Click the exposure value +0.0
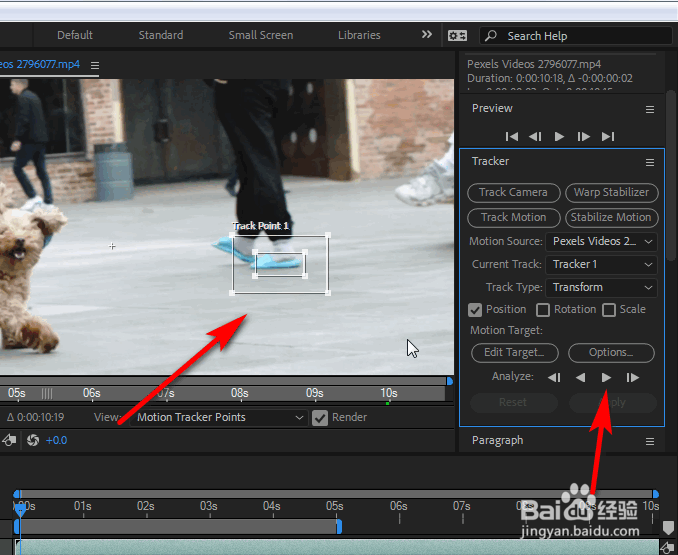The height and width of the screenshot is (555, 678). [x=56, y=440]
